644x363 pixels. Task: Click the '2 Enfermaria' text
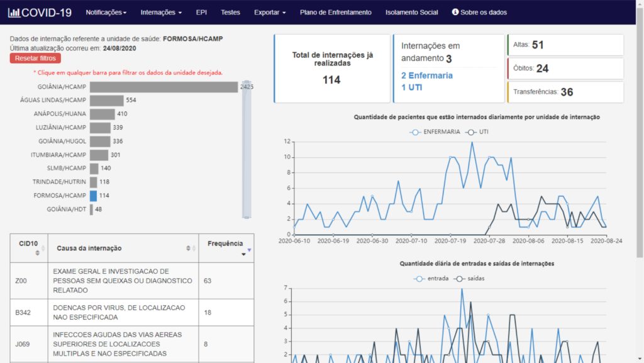[x=427, y=75]
